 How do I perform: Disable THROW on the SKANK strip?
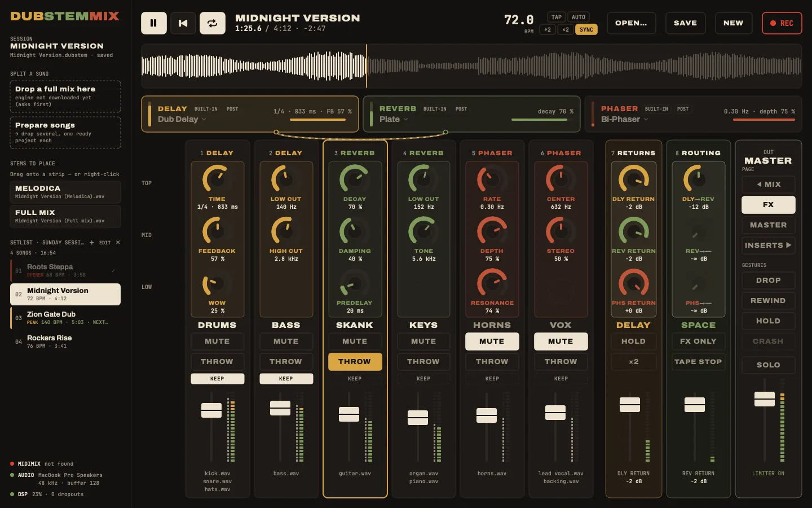(x=355, y=362)
